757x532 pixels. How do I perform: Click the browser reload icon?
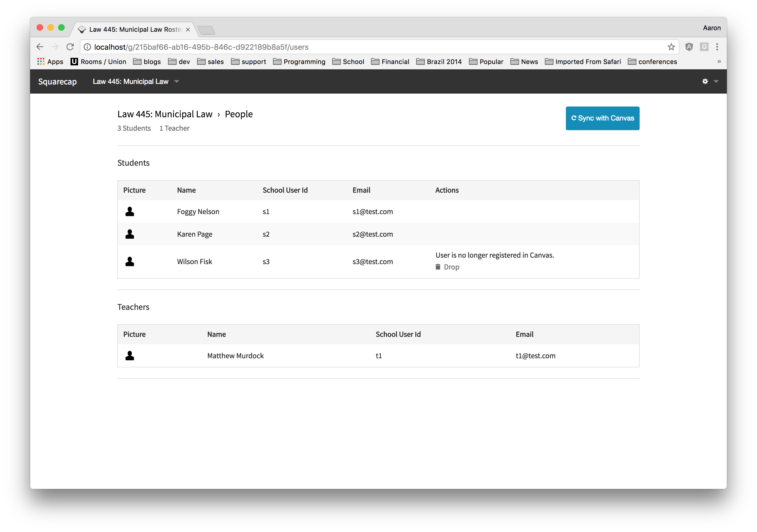pyautogui.click(x=70, y=47)
